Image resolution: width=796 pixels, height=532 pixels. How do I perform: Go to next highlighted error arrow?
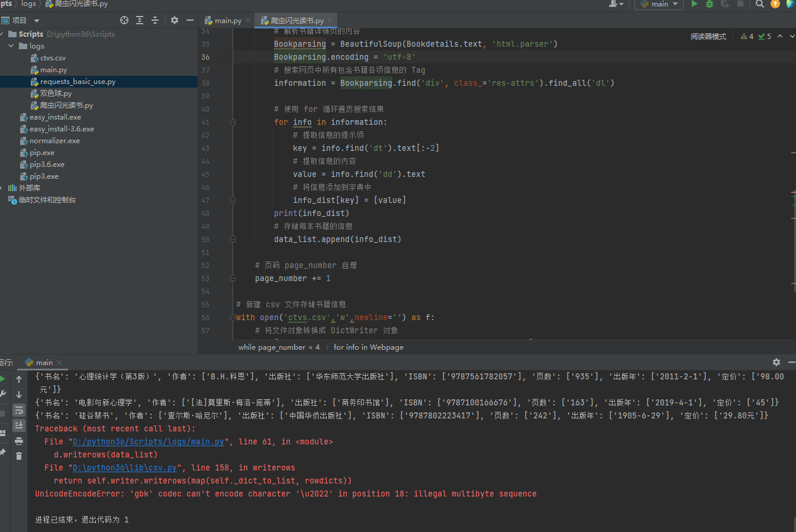click(792, 36)
